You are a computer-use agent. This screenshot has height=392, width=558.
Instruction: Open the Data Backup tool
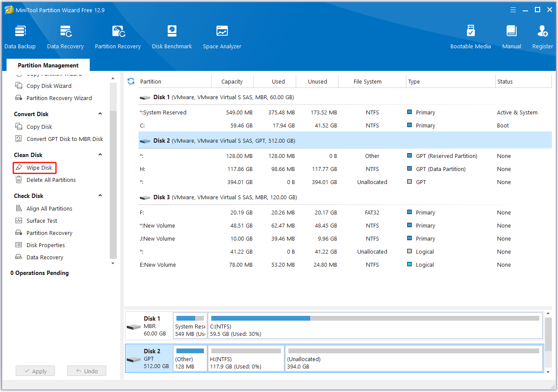coord(20,37)
